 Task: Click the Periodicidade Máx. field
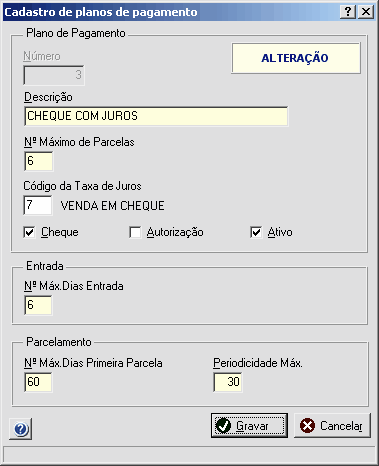(x=228, y=382)
